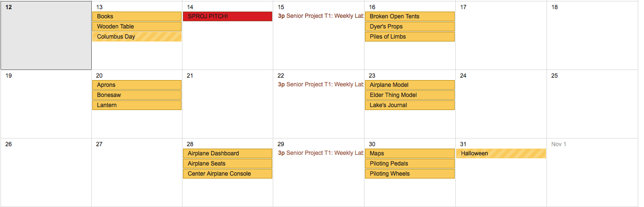644x207 pixels.
Task: Open the Lake's Journal event
Action: click(x=409, y=105)
